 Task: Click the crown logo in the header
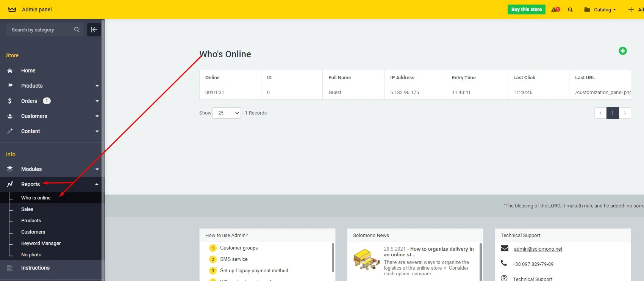pos(12,9)
